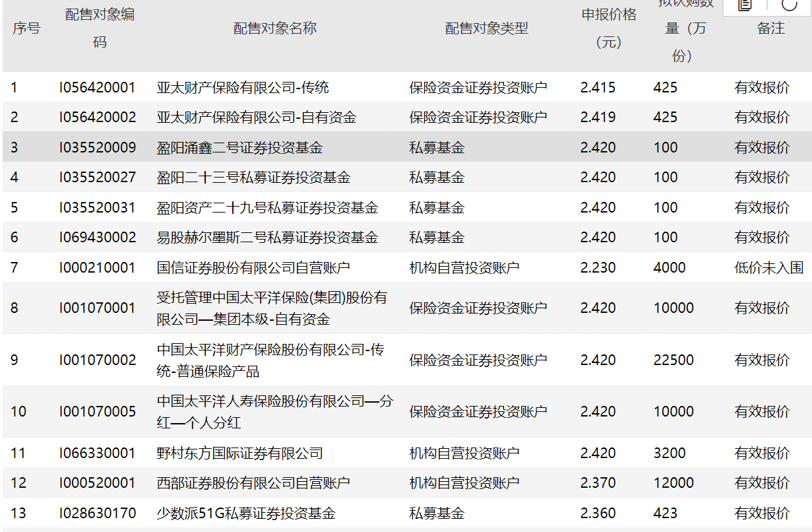Click name 易股赫尔墨斯二号私募证券投资基金
812x532 pixels.
pyautogui.click(x=268, y=237)
